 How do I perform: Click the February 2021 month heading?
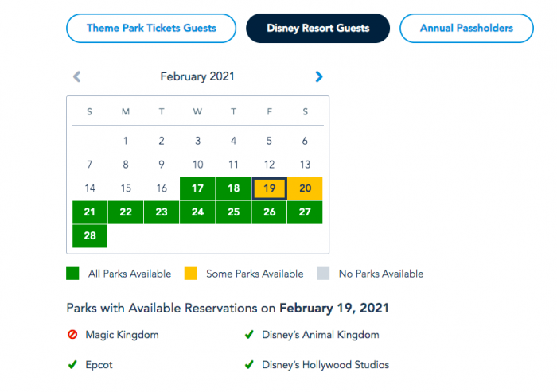point(197,77)
